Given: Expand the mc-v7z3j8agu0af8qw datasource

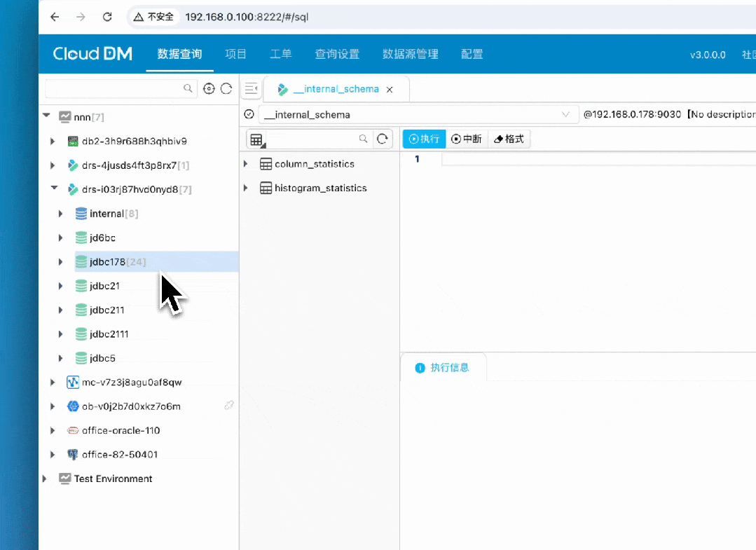Looking at the screenshot, I should [53, 383].
